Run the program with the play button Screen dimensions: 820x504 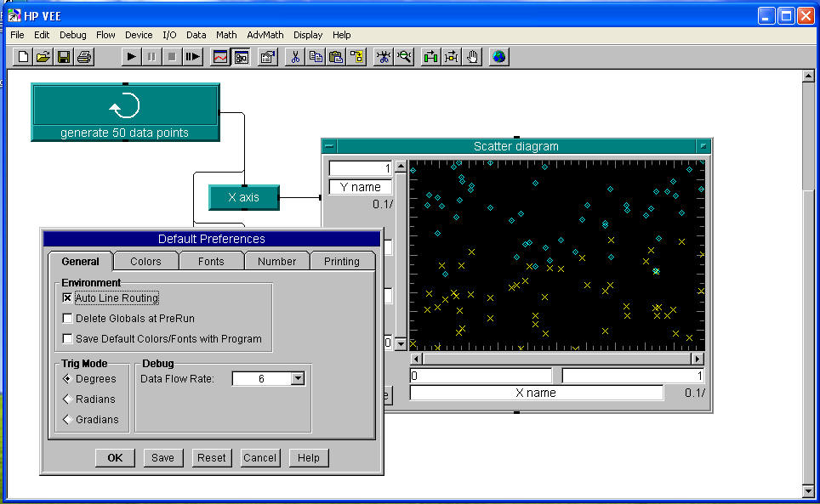point(131,57)
